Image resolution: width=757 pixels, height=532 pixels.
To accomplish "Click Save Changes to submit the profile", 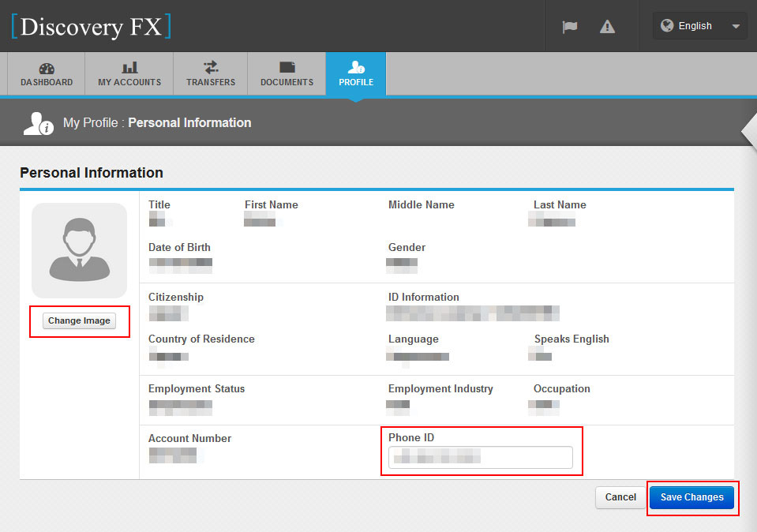I will (691, 497).
